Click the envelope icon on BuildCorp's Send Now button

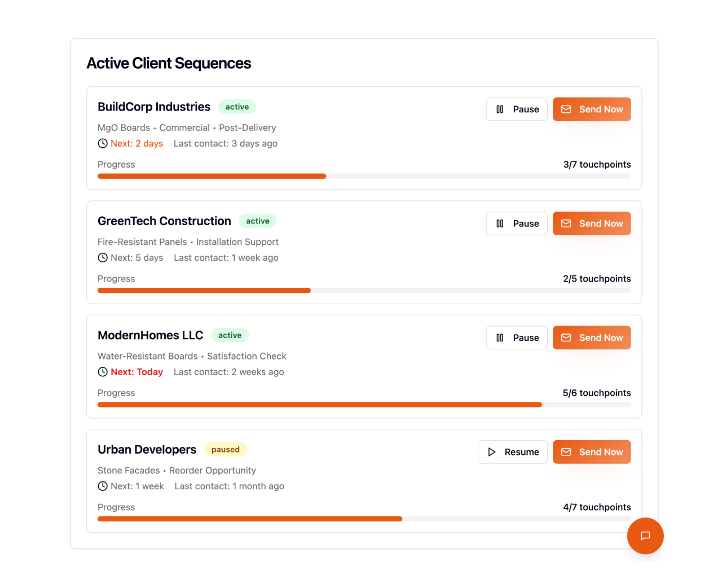point(566,109)
